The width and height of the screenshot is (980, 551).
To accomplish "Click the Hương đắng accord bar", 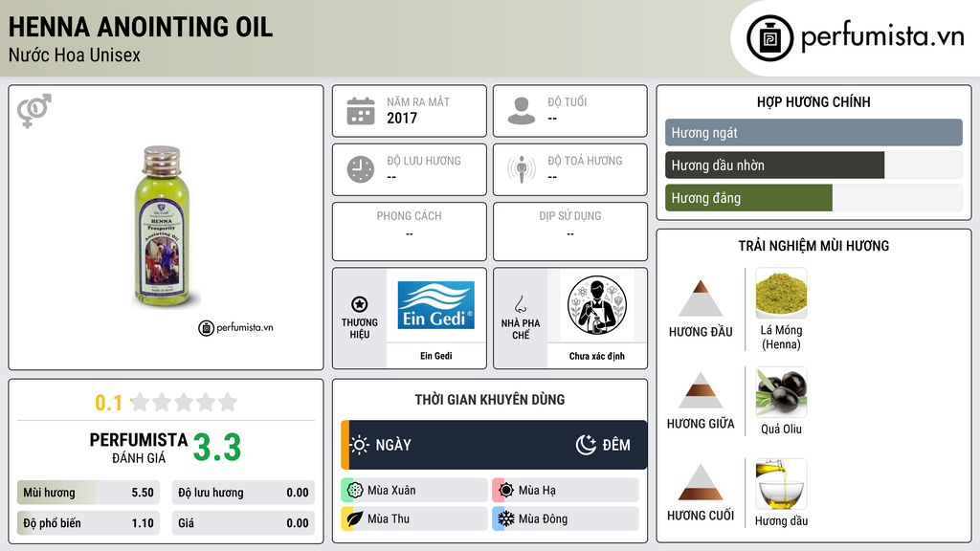I will coord(813,198).
